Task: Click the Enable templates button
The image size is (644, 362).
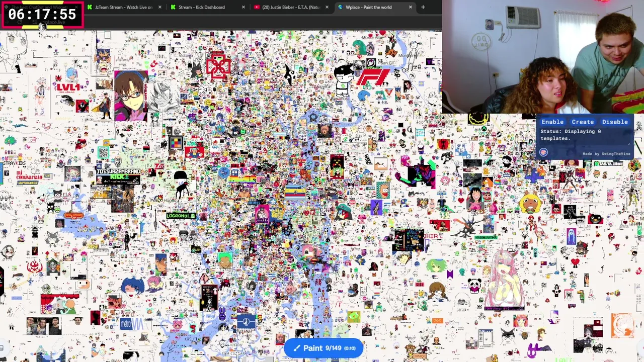Action: [x=552, y=122]
